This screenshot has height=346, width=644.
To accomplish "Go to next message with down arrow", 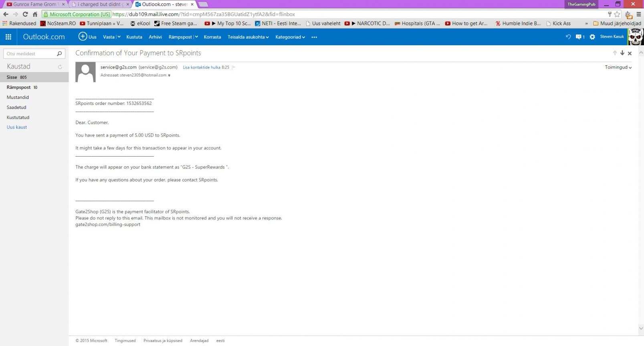I will pos(622,53).
